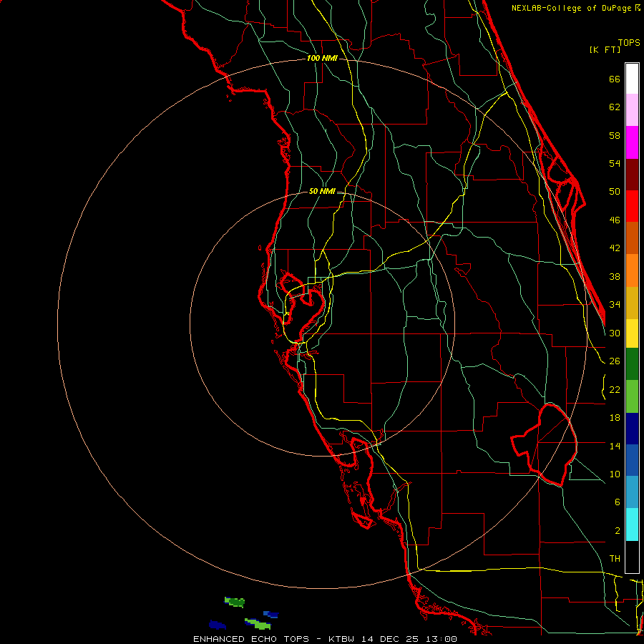Image resolution: width=644 pixels, height=644 pixels.
Task: Click the 2 legend value
Action: tap(618, 531)
